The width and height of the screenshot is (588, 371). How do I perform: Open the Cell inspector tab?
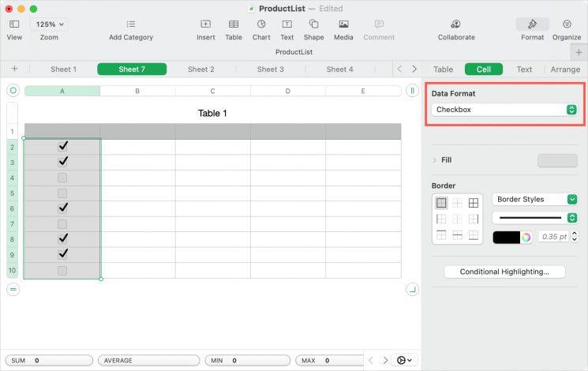(484, 69)
